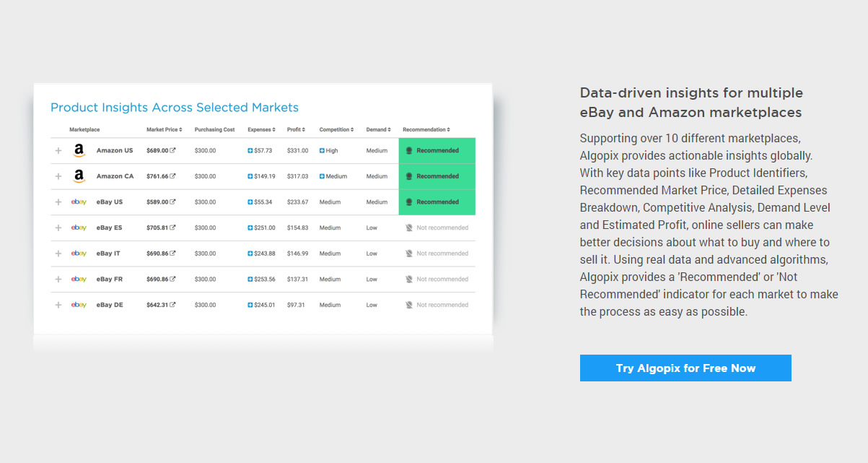Sort table by Market Price column
Screen dimensions: 868x463
click(164, 130)
